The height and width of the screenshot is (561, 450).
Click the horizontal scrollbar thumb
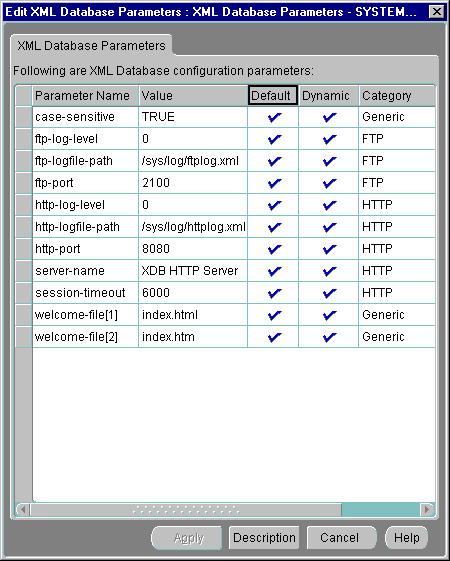(186, 509)
